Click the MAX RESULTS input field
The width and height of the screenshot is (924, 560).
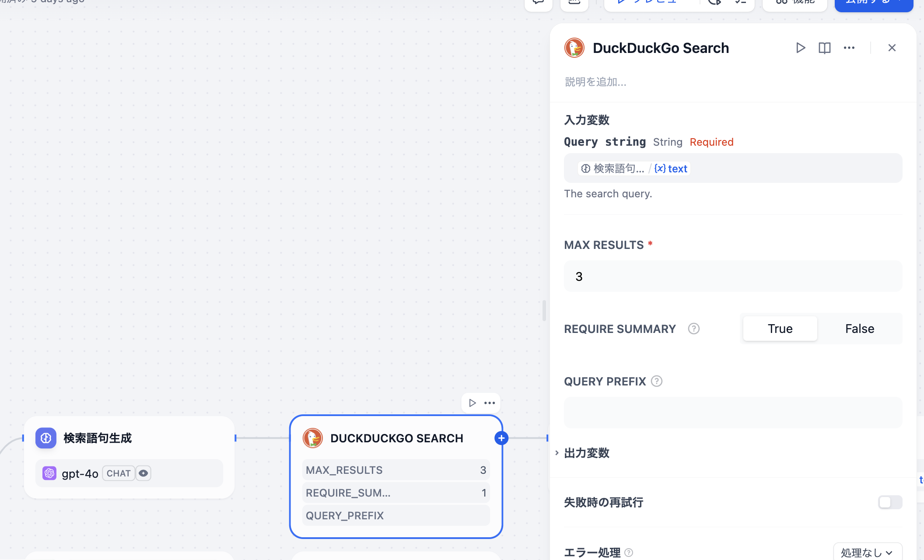pos(733,276)
